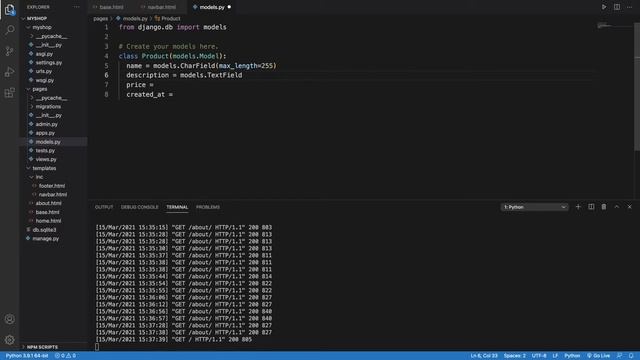Open manage.py in explorer
Image resolution: width=640 pixels, height=360 pixels.
tap(45, 239)
